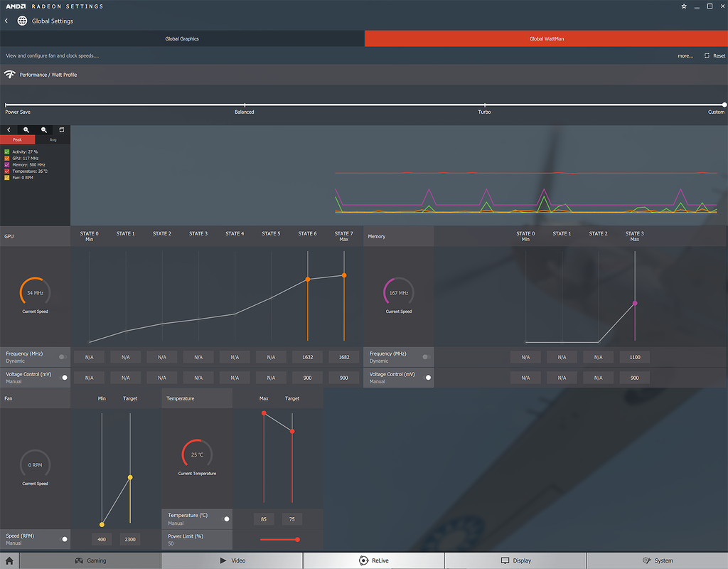728x569 pixels.
Task: Toggle Fan RPM graph checkbox
Action: pos(7,178)
